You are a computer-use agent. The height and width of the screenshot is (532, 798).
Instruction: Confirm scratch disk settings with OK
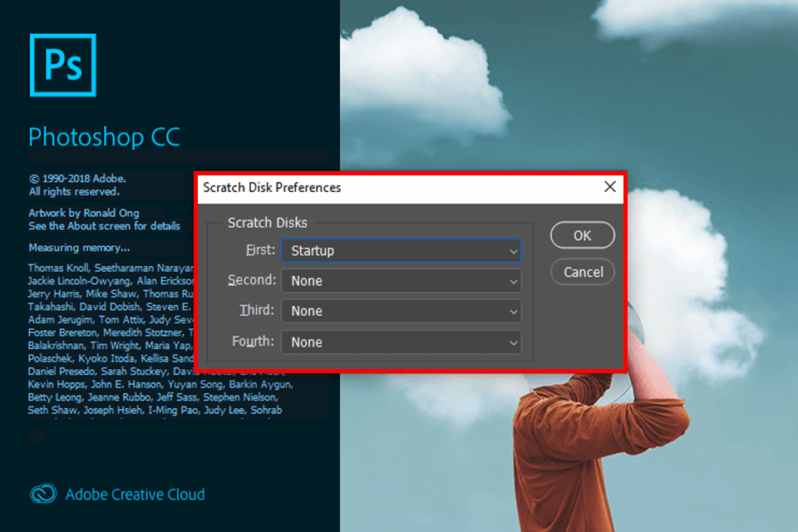tap(582, 235)
